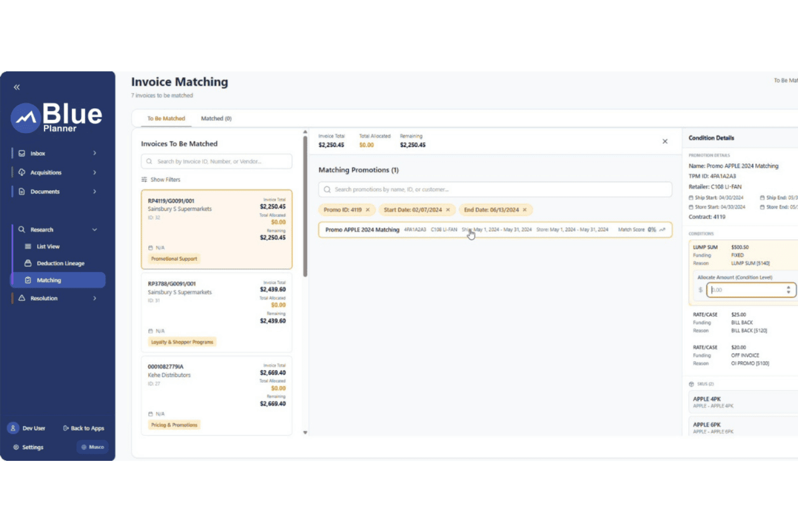The image size is (798, 532).
Task: Click the APPLE 6PK SKU card
Action: click(x=744, y=427)
